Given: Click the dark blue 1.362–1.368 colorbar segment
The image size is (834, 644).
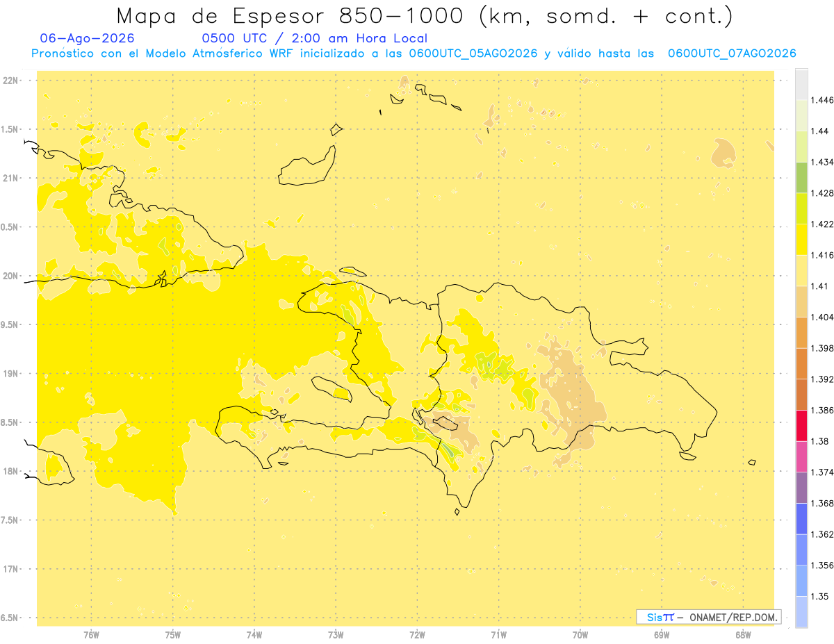Looking at the screenshot, I should [801, 518].
